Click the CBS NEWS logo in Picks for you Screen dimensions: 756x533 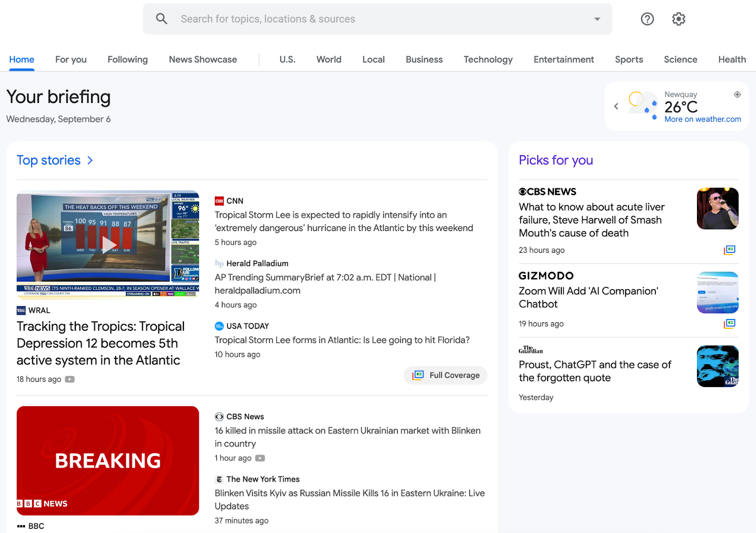[x=547, y=192]
